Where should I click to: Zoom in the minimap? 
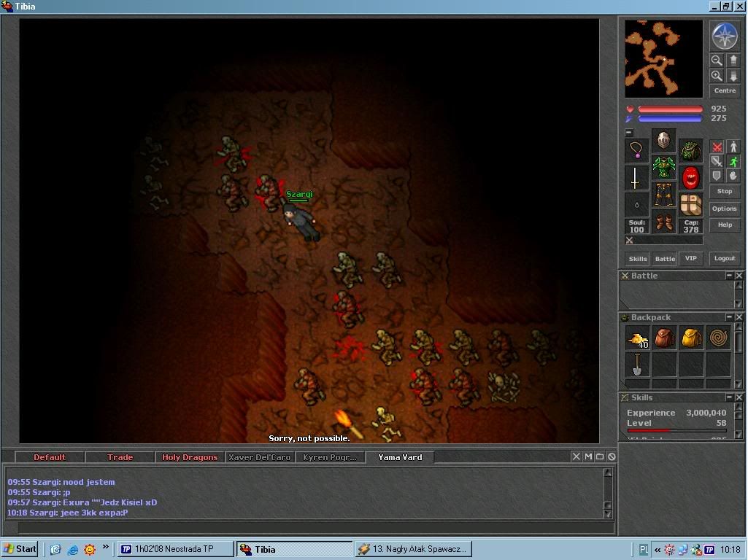pos(717,76)
